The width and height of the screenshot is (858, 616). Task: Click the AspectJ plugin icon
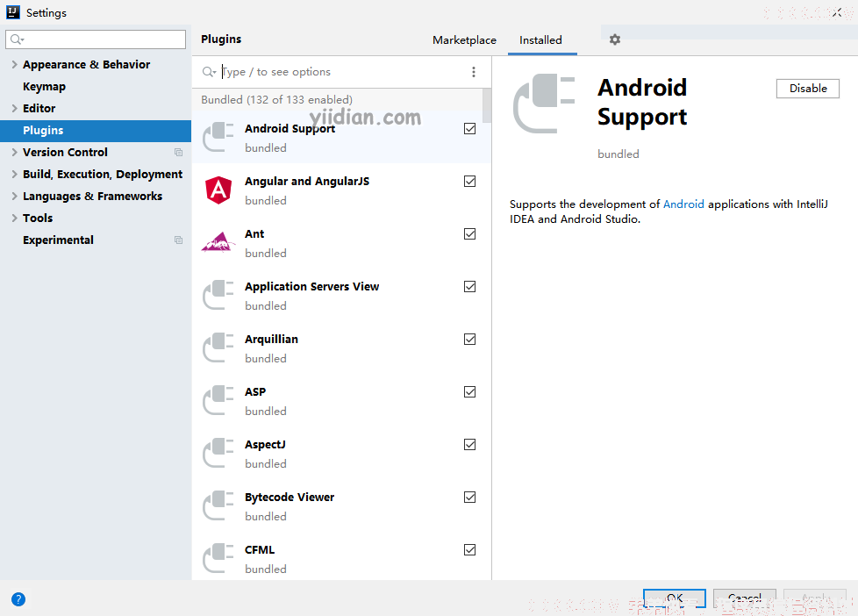pos(218,453)
